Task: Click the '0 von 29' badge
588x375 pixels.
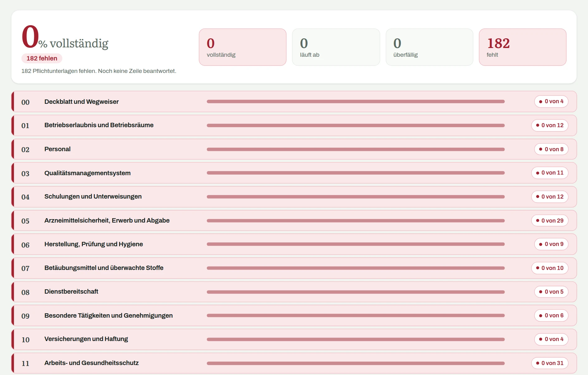Action: click(x=550, y=221)
